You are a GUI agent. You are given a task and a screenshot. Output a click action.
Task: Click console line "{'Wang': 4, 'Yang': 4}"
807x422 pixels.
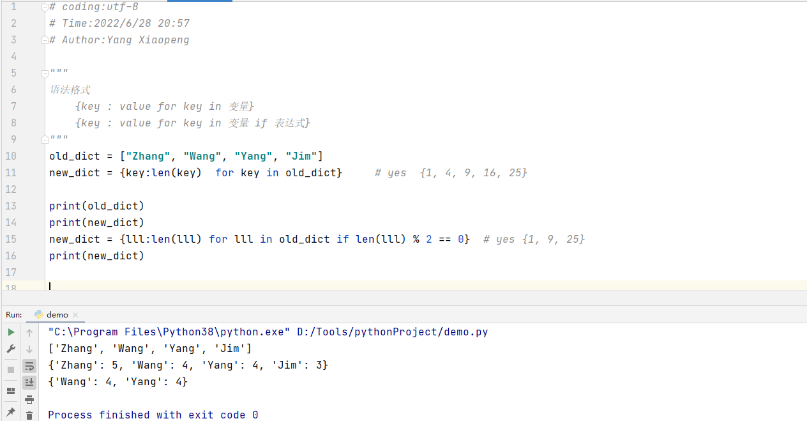pyautogui.click(x=118, y=381)
